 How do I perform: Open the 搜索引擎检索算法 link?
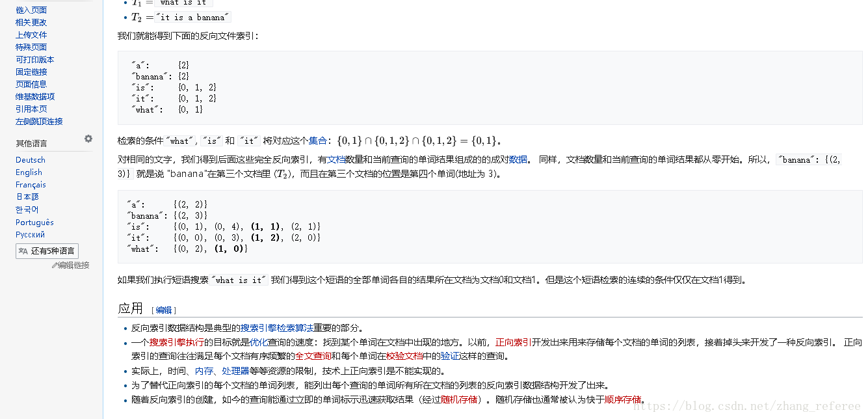tap(277, 328)
